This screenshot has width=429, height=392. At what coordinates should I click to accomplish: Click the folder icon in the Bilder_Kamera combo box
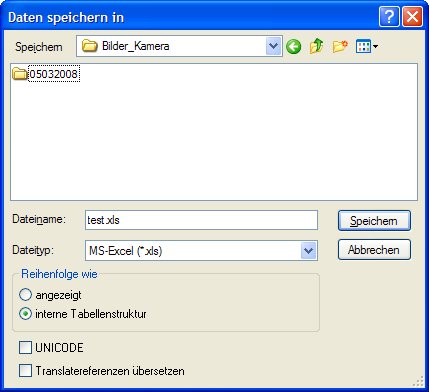click(89, 46)
